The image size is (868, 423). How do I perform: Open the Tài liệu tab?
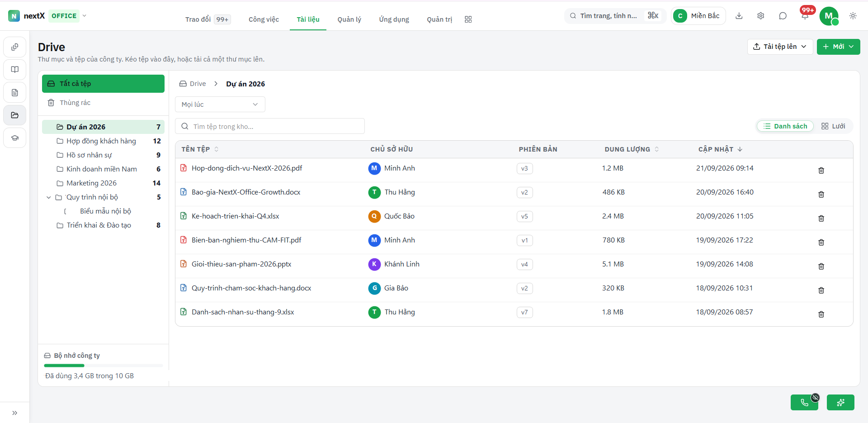308,19
